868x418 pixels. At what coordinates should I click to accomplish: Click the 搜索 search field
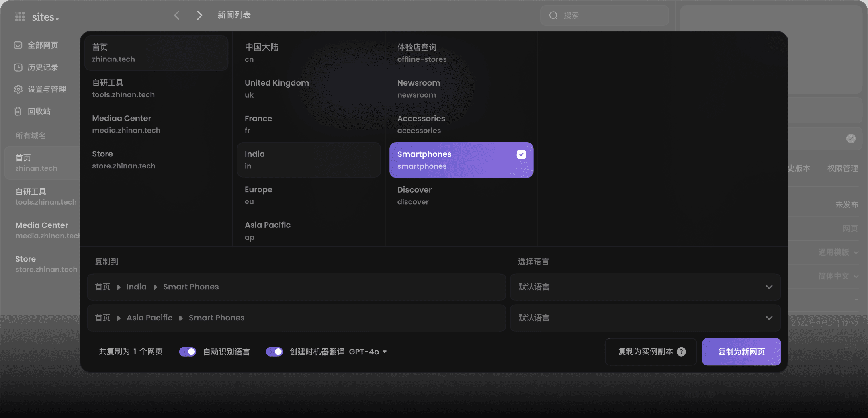[605, 16]
